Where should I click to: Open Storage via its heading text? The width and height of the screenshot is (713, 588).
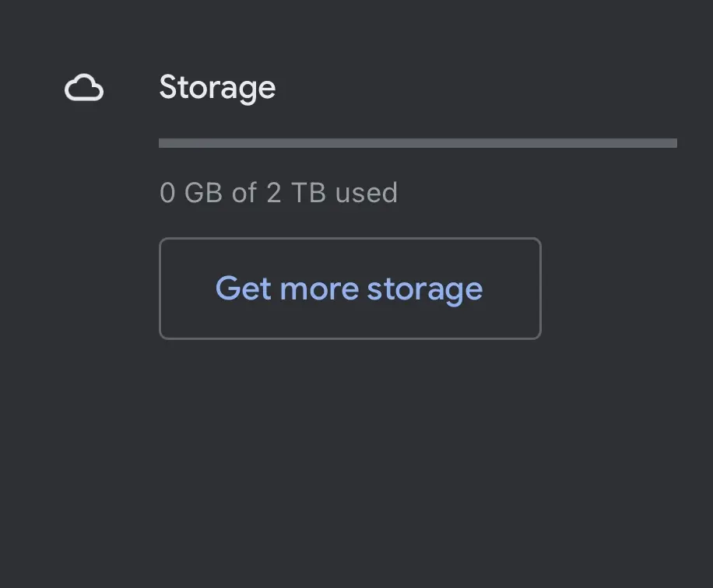tap(217, 88)
